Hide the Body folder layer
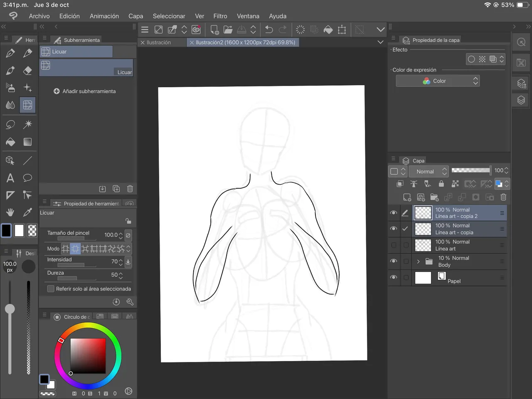This screenshot has width=532, height=399. coord(394,261)
